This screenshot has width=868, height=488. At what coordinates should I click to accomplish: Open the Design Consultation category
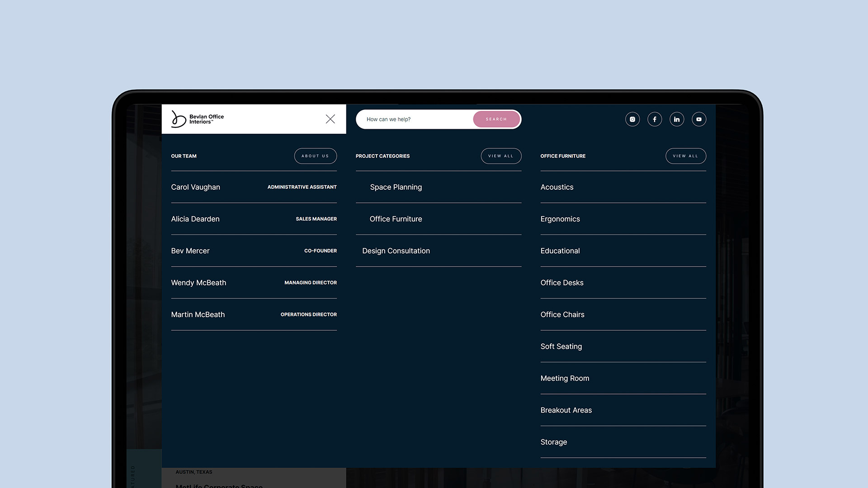pyautogui.click(x=396, y=251)
